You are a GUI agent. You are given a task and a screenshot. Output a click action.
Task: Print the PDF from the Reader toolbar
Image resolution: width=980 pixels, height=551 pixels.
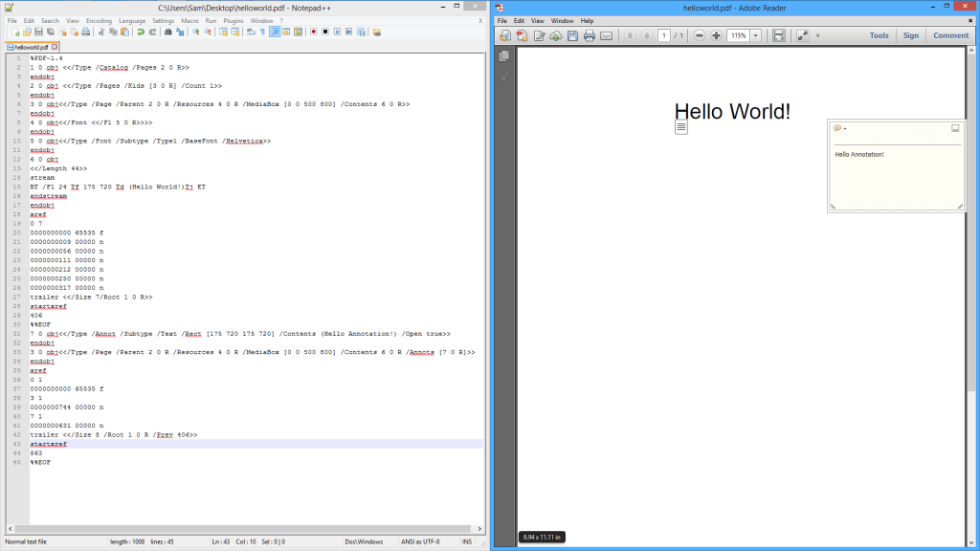pyautogui.click(x=591, y=36)
